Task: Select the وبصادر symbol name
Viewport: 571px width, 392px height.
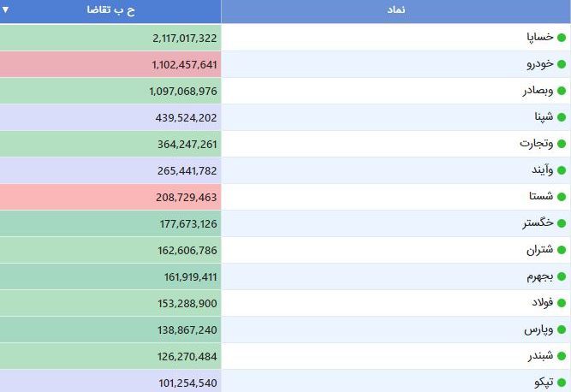Action: [x=538, y=90]
